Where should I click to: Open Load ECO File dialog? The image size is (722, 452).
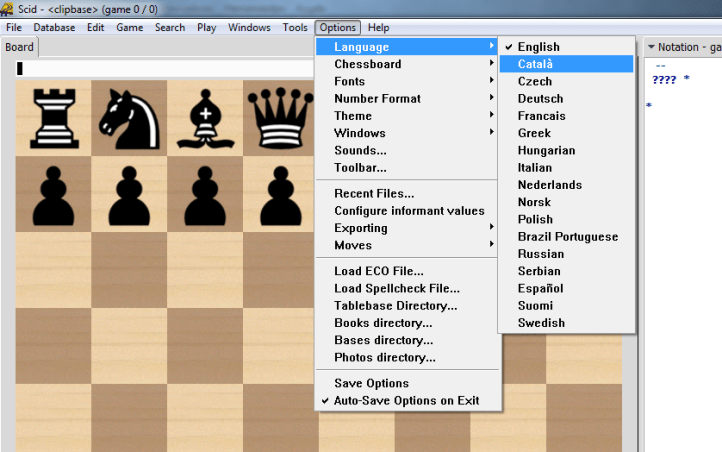(x=378, y=271)
